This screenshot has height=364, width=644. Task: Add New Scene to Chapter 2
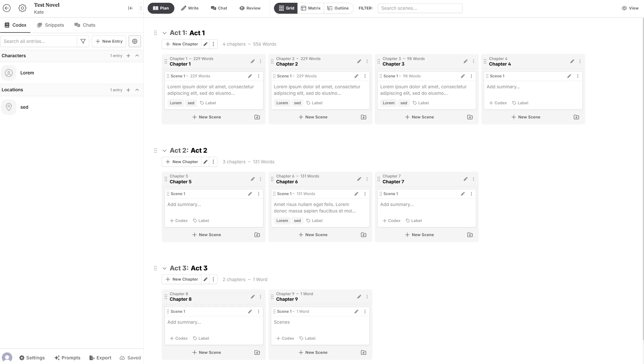(313, 117)
